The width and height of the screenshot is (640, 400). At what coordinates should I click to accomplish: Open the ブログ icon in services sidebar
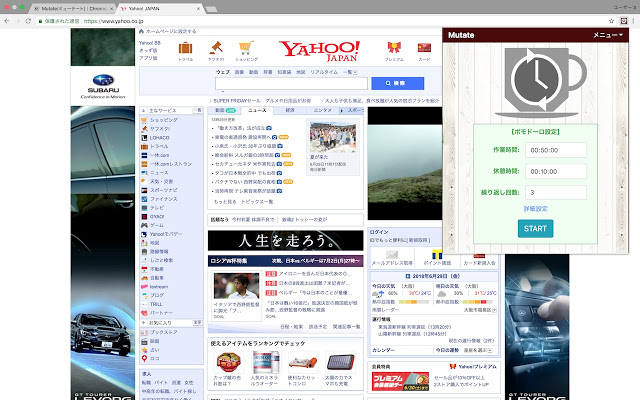point(144,296)
